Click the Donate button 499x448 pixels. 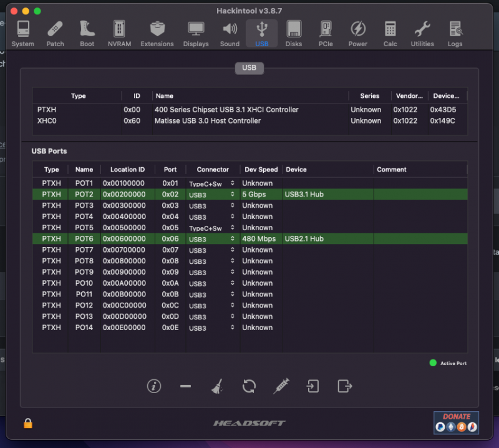tap(456, 422)
